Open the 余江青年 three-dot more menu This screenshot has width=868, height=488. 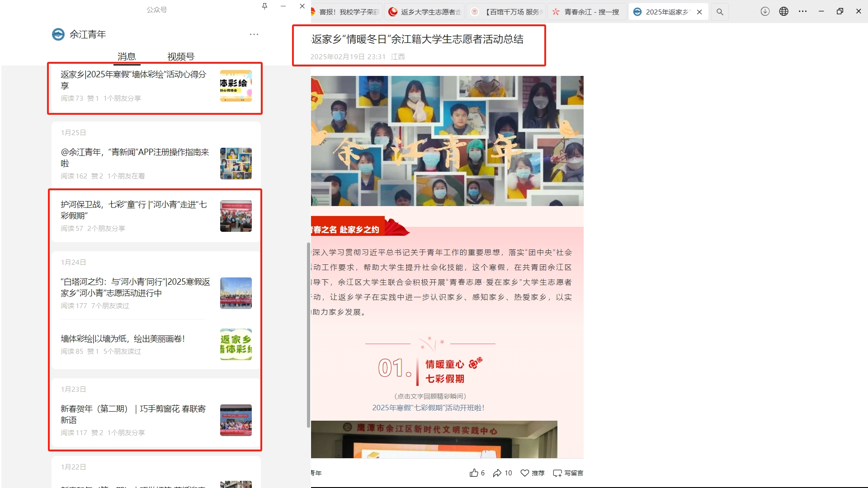click(254, 34)
